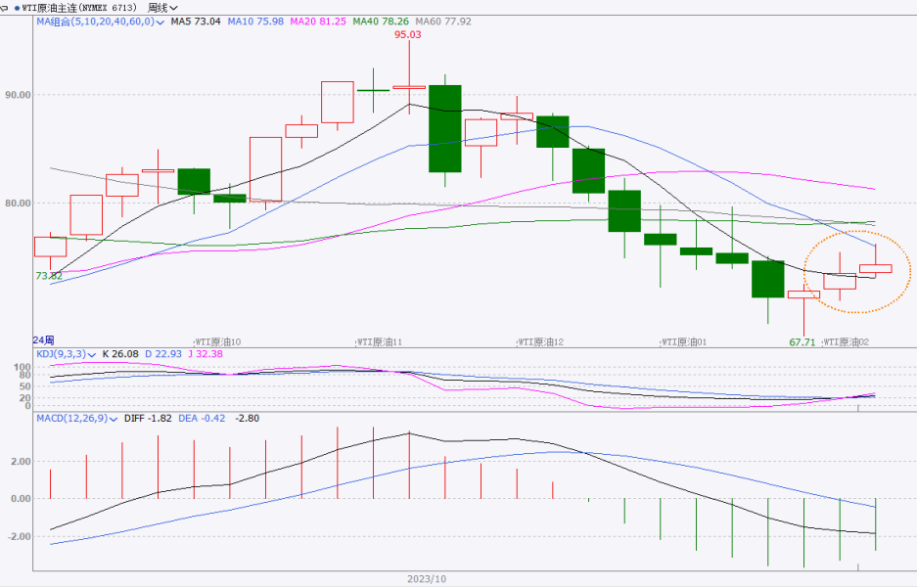
Task: Click the 73.82 price label at left
Action: (49, 277)
